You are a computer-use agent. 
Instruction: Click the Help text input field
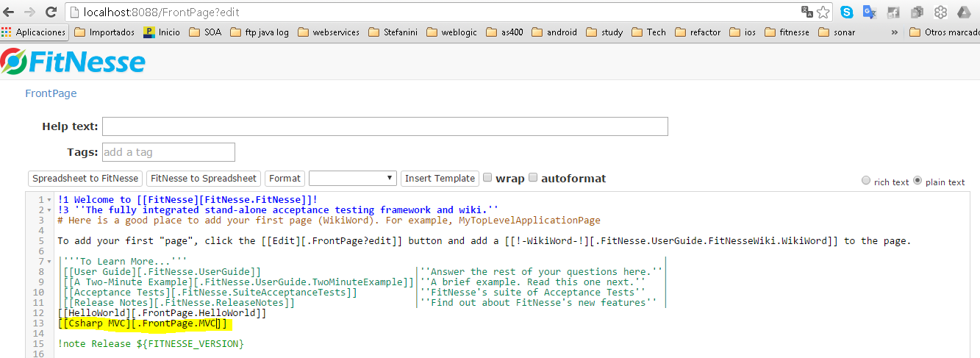(385, 126)
